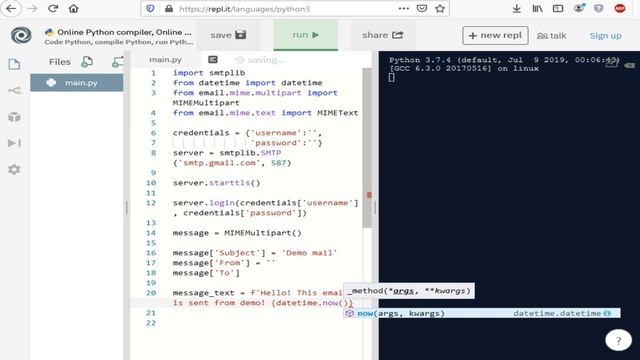
Task: Click the info icon on autocomplete suggestion
Action: point(607,313)
